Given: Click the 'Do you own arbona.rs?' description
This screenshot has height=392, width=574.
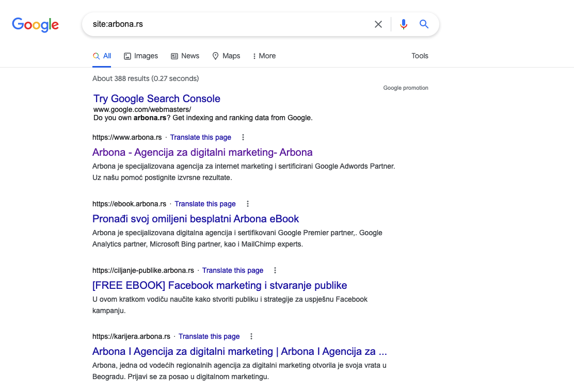Looking at the screenshot, I should click(x=203, y=118).
